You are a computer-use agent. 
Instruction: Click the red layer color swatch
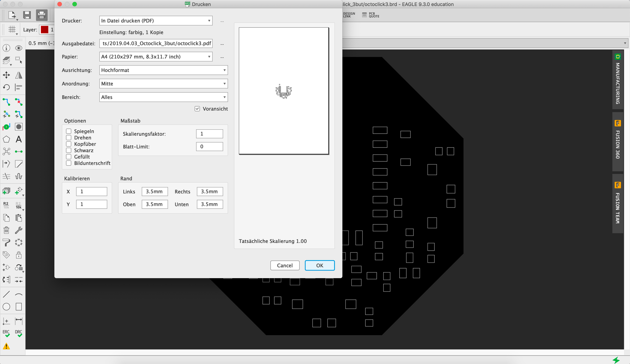point(45,30)
